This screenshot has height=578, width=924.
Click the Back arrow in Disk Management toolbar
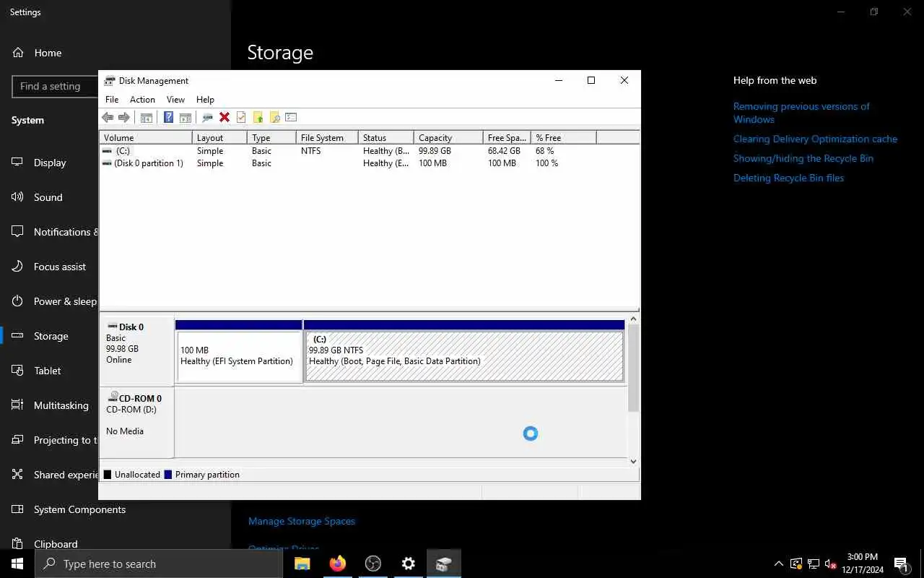coord(108,117)
